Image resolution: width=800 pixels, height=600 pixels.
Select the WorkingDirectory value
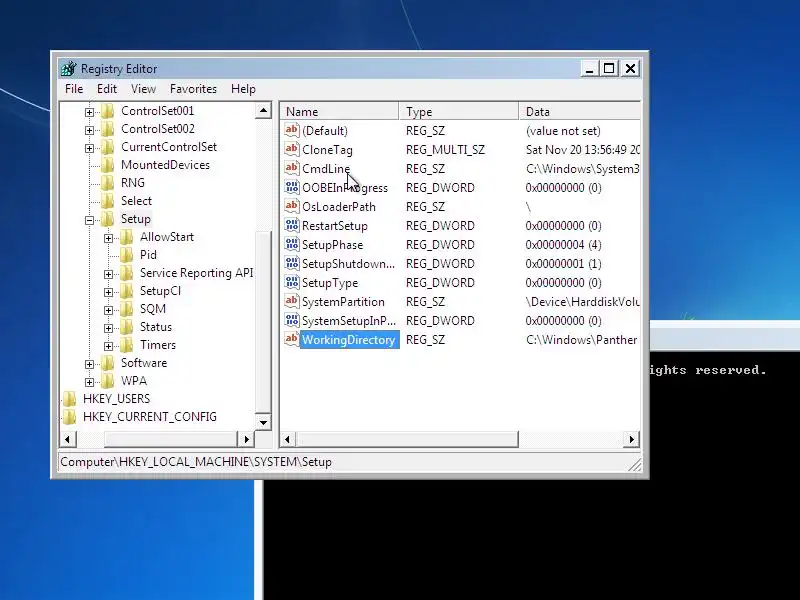(349, 340)
